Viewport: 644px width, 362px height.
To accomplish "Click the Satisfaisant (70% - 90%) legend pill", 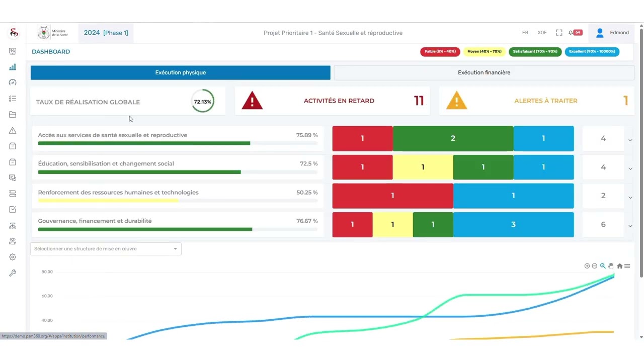I will click(535, 51).
